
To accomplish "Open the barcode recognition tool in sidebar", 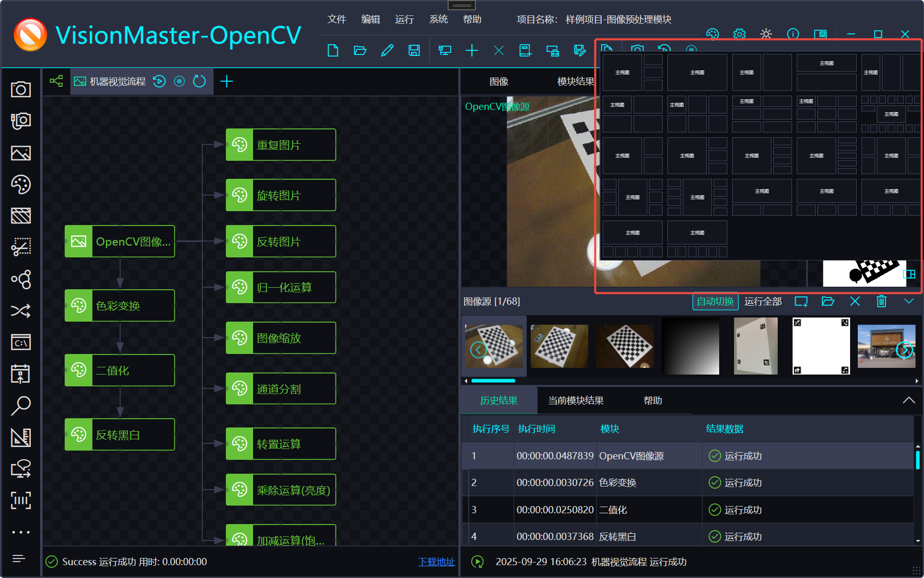I will point(21,500).
